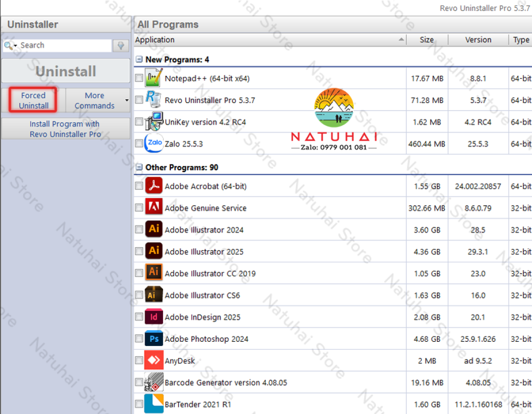Select the Barcode Generator version 4.08.05 row
The image size is (532, 414).
(226, 383)
